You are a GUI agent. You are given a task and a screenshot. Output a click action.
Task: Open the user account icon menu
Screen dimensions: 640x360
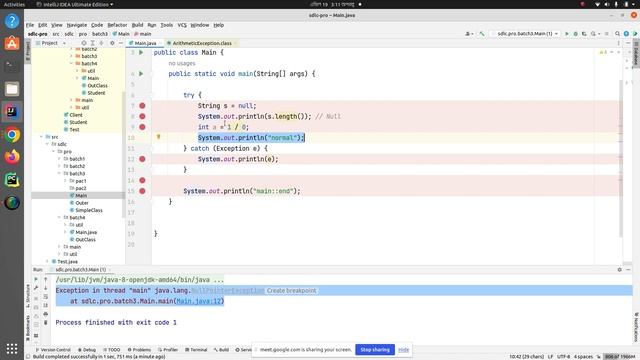click(469, 34)
